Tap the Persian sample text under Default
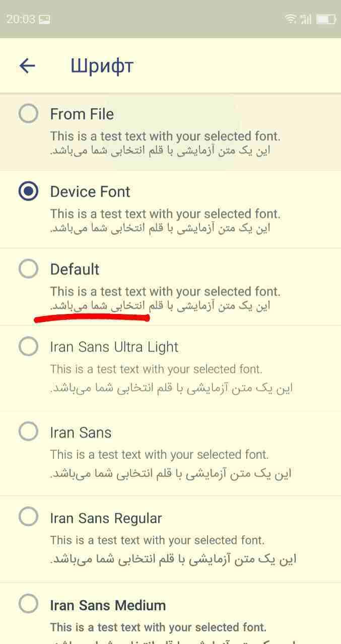Image resolution: width=341 pixels, height=644 pixels. tap(160, 305)
